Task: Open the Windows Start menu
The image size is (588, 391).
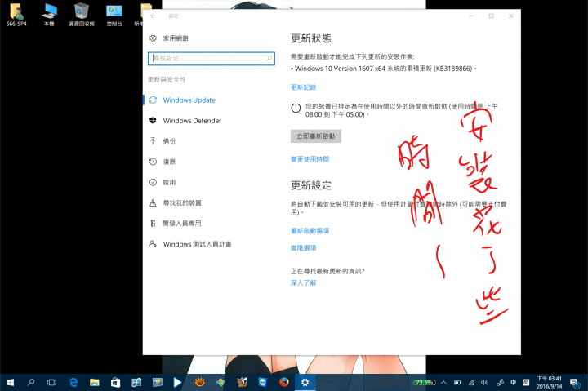Action: (10, 382)
